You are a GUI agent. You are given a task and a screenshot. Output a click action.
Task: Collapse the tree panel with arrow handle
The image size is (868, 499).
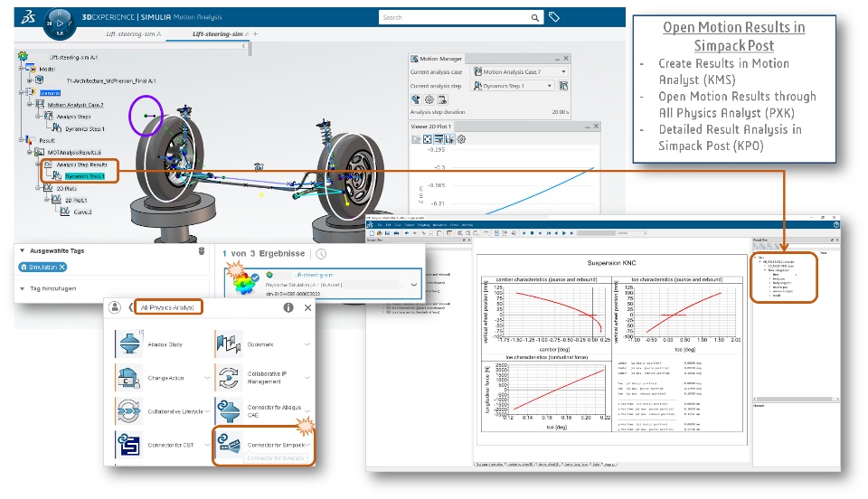coord(243,46)
